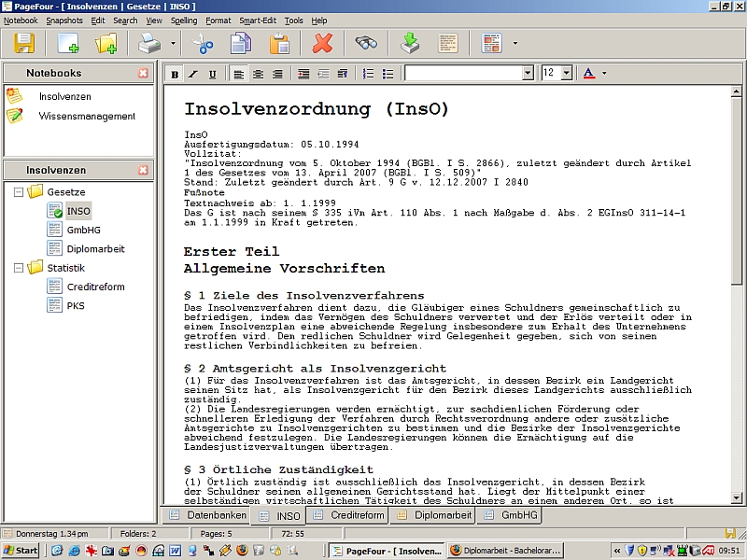Click the Paste clipboard icon
This screenshot has width=747, height=560.
point(279,43)
